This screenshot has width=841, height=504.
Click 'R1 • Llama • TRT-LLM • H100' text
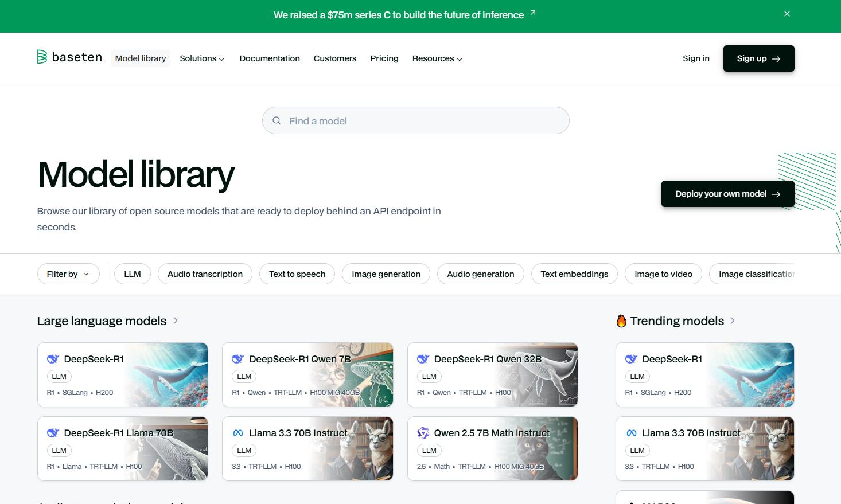pos(94,467)
